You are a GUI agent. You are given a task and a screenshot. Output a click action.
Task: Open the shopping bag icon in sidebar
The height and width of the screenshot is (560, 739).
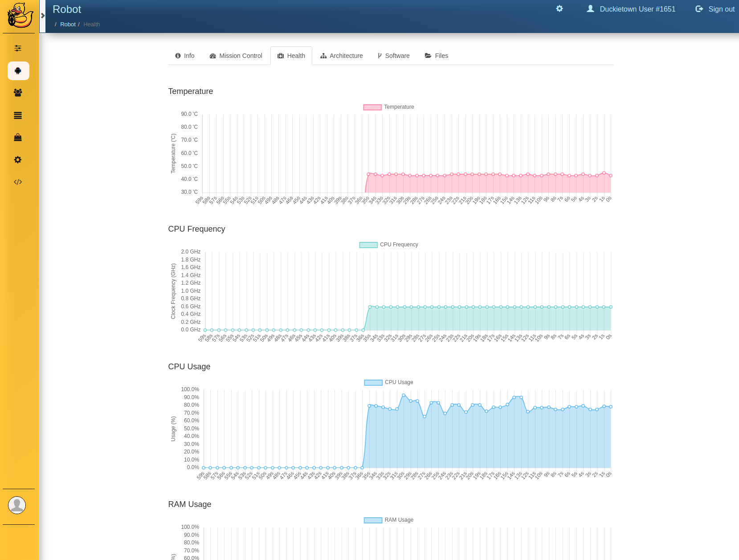(18, 137)
